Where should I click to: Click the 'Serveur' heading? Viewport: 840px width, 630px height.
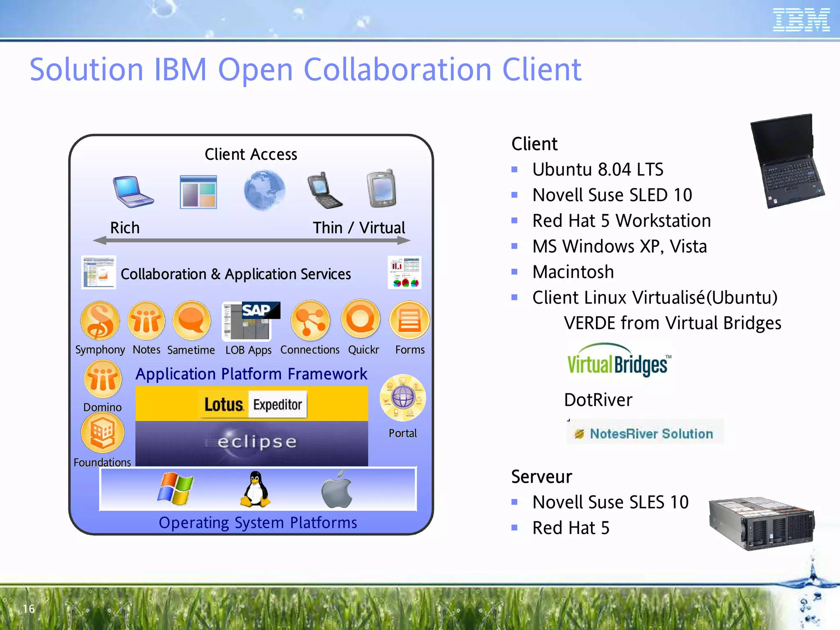541,477
